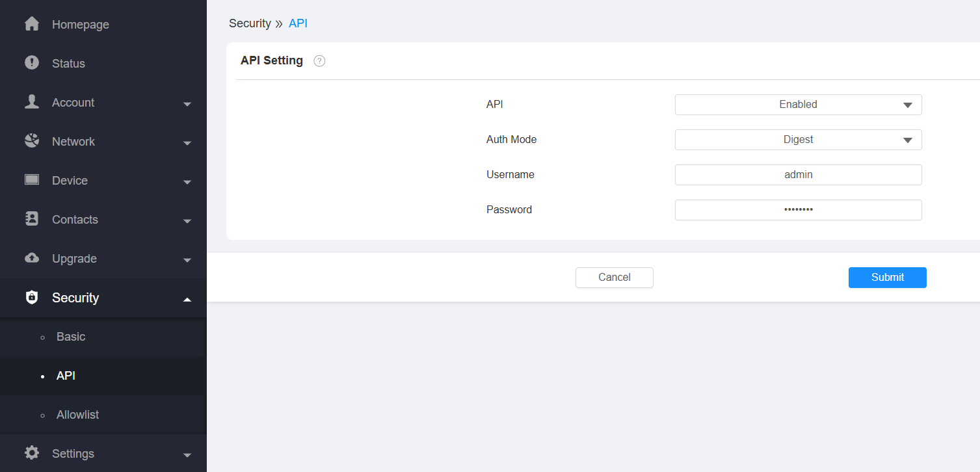The height and width of the screenshot is (472, 980).
Task: Click the Homepage house icon
Action: pyautogui.click(x=32, y=24)
